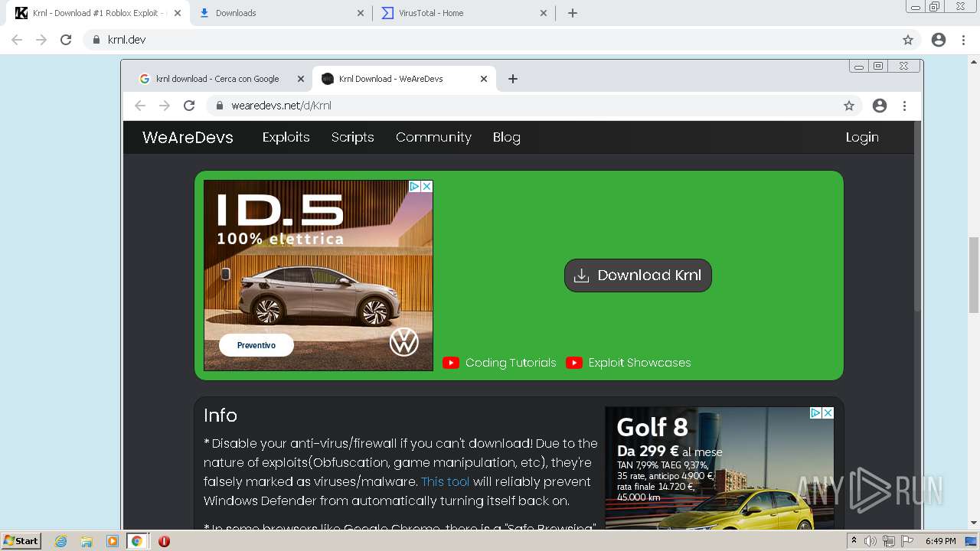Close the Golf 8 ad with X icon
This screenshot has height=551, width=980.
tap(828, 412)
